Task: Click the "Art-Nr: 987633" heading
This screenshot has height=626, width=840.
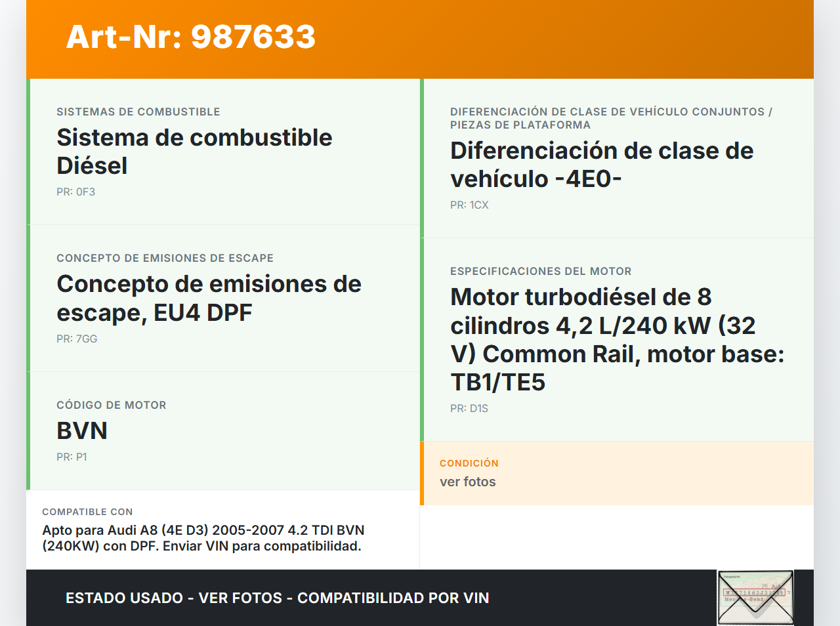Action: pos(191,37)
